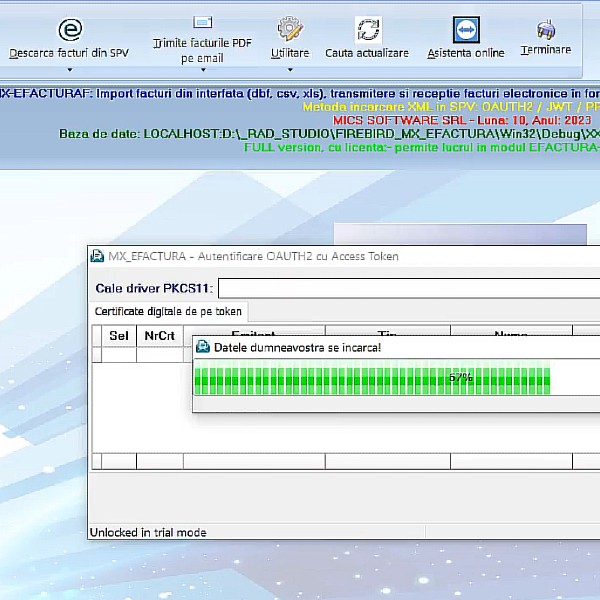The image size is (600, 600).
Task: Click the icon in the Datele dumneavoastra popup
Action: pos(203,347)
